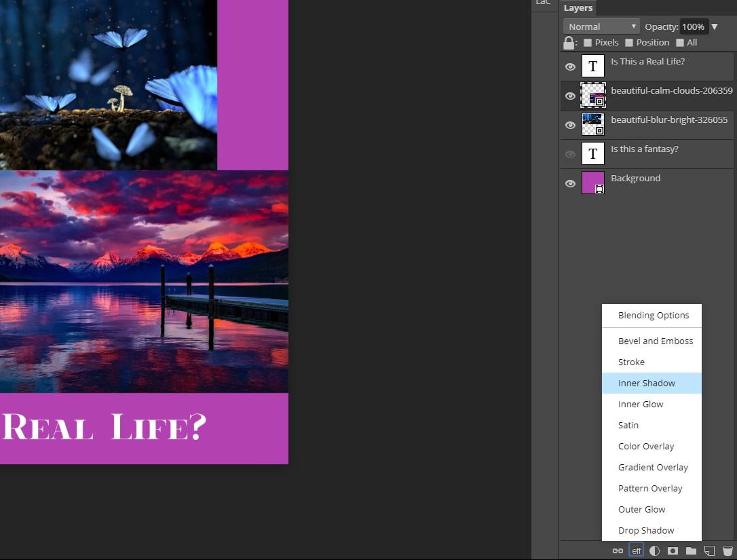
Task: Choose Outer Glow effect
Action: [651, 509]
